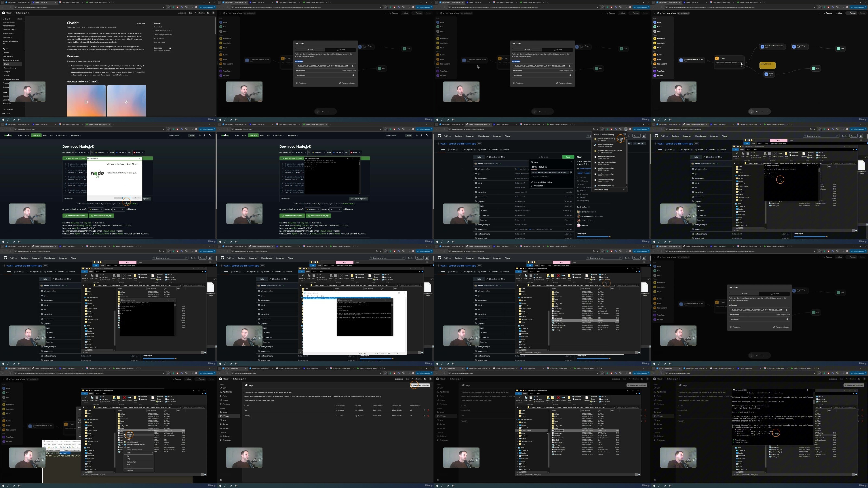Open Custom theming in ChatKit docs sidebar

point(10,68)
